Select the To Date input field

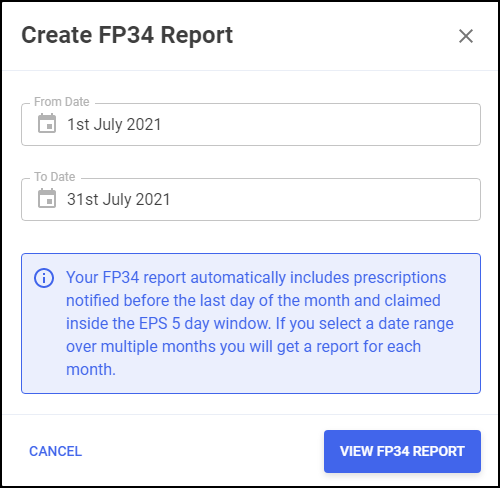(251, 199)
